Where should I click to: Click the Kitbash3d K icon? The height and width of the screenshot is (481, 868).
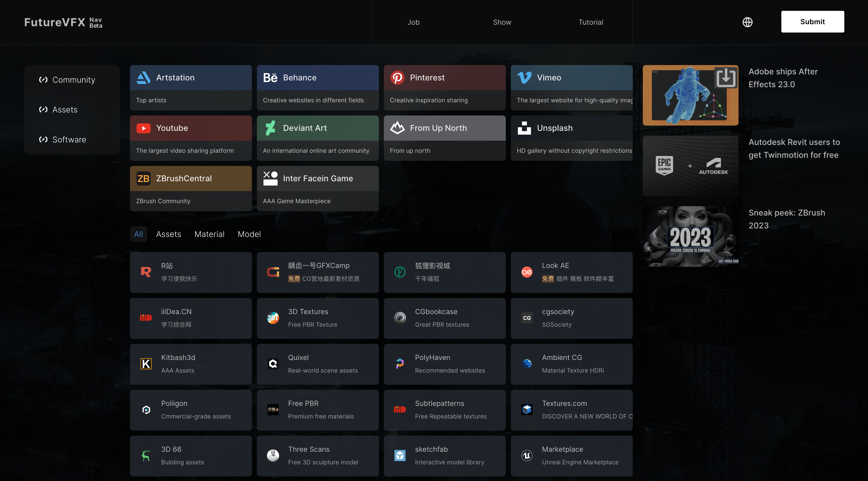[x=146, y=364]
